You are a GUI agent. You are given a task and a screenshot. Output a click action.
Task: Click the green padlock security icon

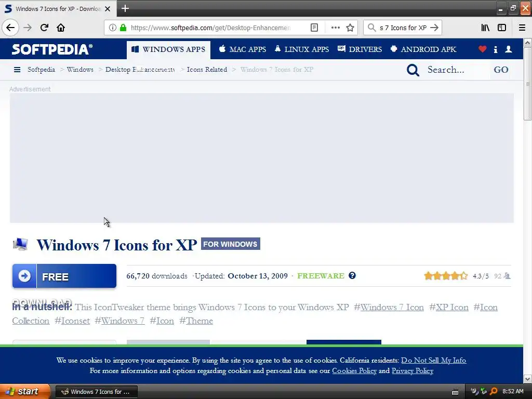(123, 28)
